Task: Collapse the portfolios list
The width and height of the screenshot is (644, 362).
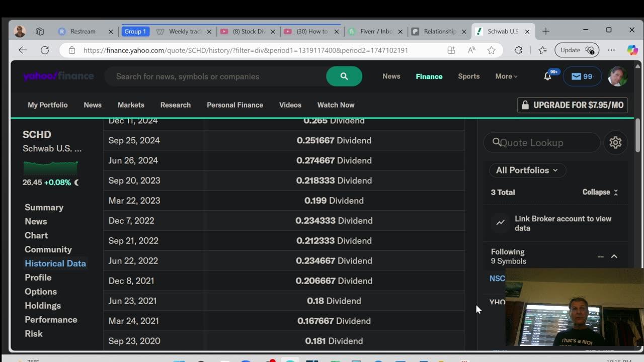Action: pos(600,192)
